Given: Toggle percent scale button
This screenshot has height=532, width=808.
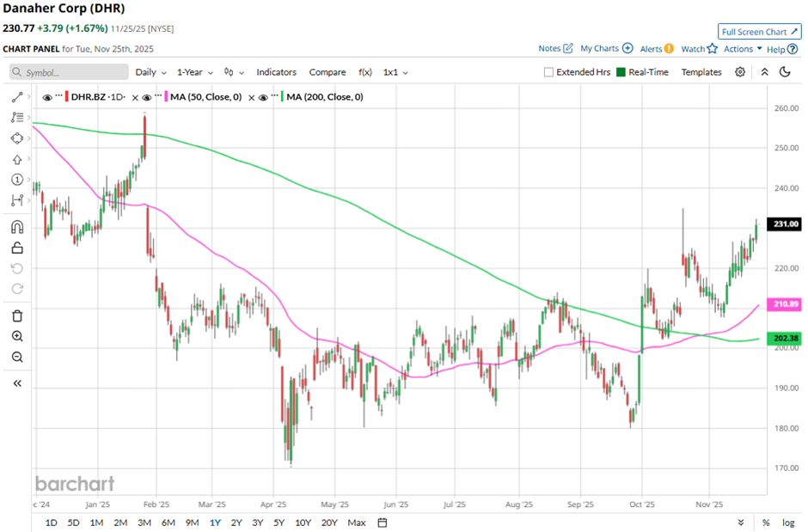Looking at the screenshot, I should click(766, 523).
